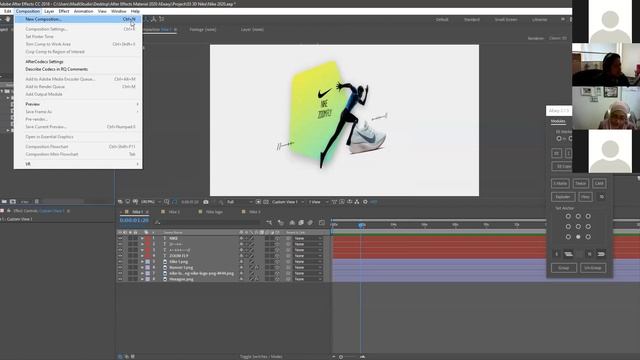The image size is (640, 360).
Task: Click the reset exposure icon in viewer
Action: tap(365, 202)
